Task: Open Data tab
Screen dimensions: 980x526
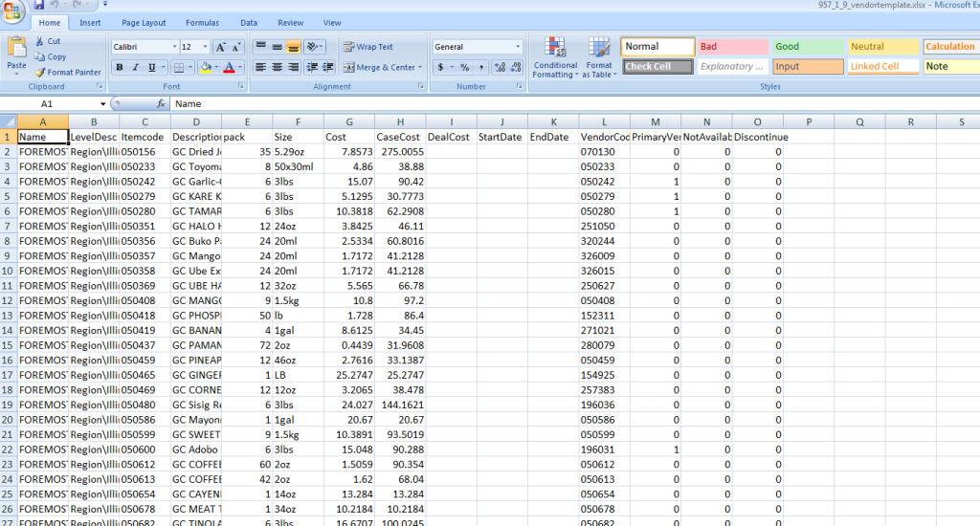Action: coord(249,23)
